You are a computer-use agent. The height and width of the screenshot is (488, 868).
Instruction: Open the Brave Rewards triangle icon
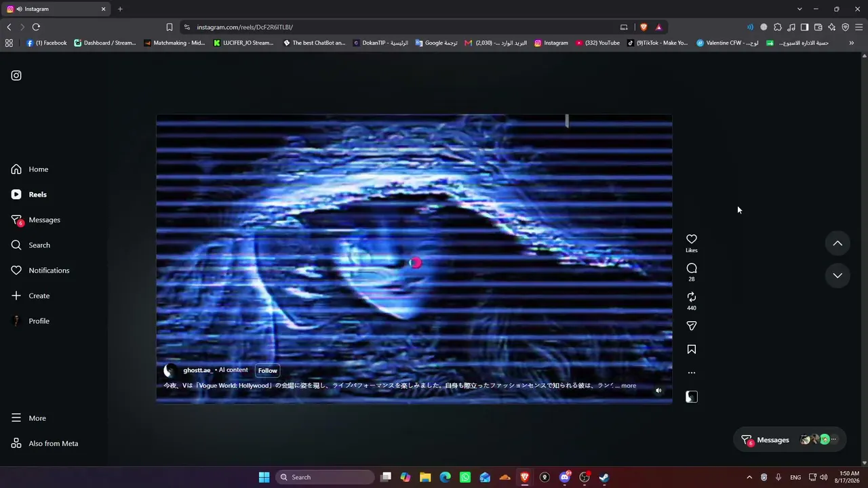coord(658,27)
